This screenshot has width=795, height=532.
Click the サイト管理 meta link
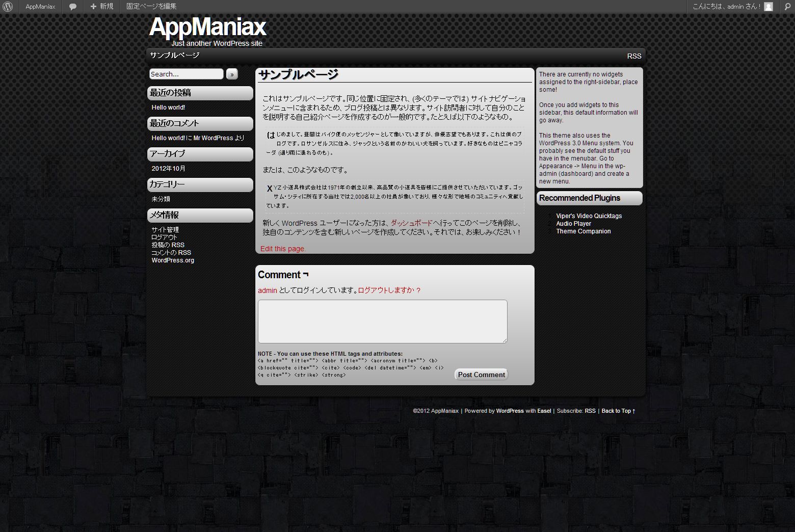165,230
